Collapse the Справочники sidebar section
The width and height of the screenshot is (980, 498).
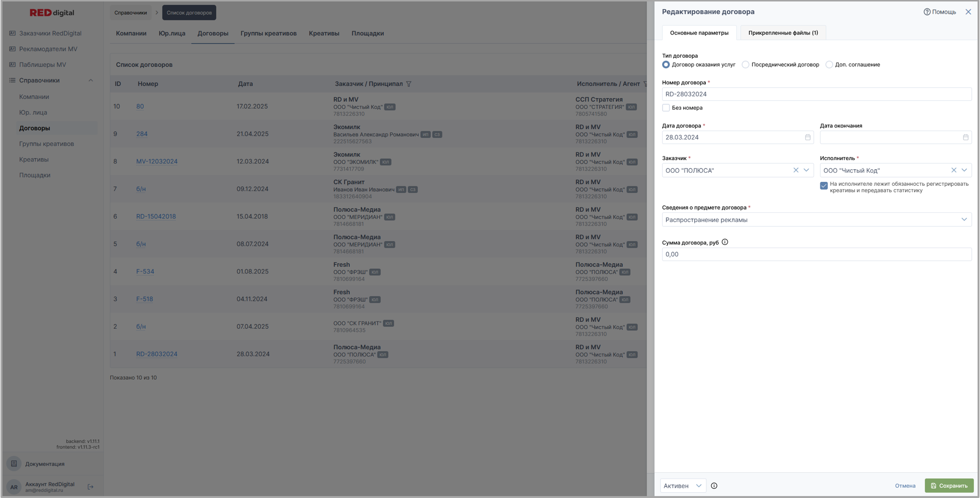pos(91,80)
